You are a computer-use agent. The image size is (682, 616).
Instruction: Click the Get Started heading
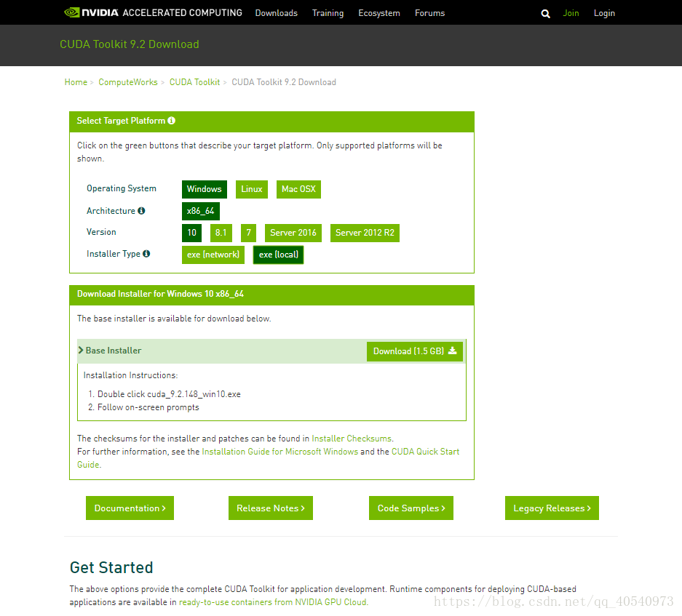tap(111, 568)
